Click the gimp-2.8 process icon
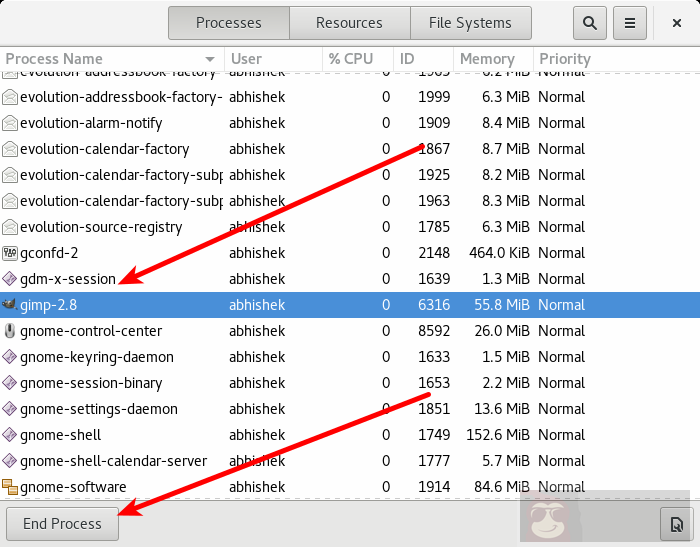The width and height of the screenshot is (700, 547). point(10,305)
